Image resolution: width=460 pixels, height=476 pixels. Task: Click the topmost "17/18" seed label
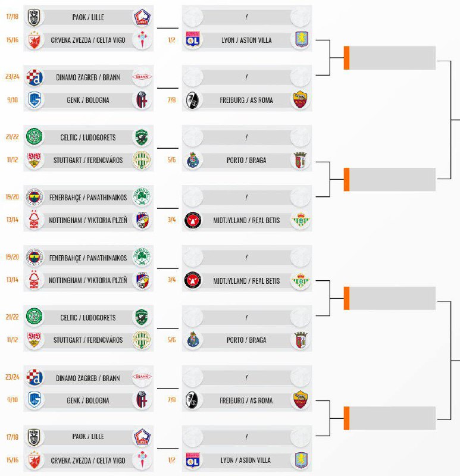(x=12, y=17)
